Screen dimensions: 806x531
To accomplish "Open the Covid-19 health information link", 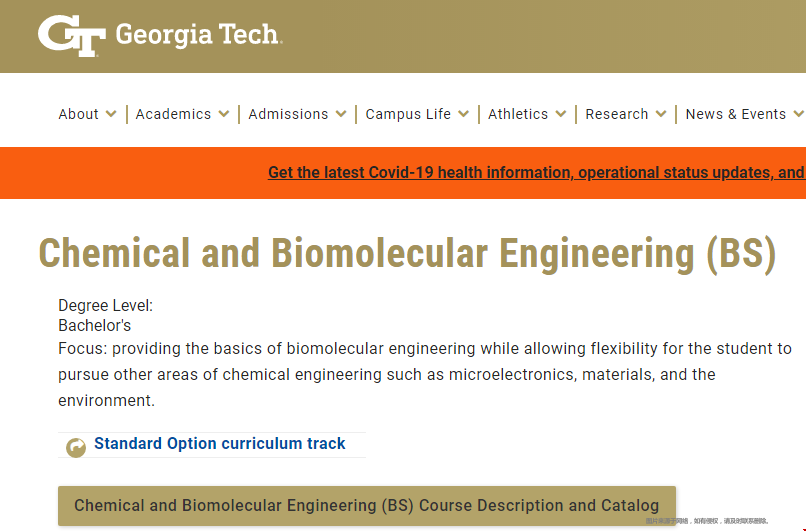I will tap(537, 172).
